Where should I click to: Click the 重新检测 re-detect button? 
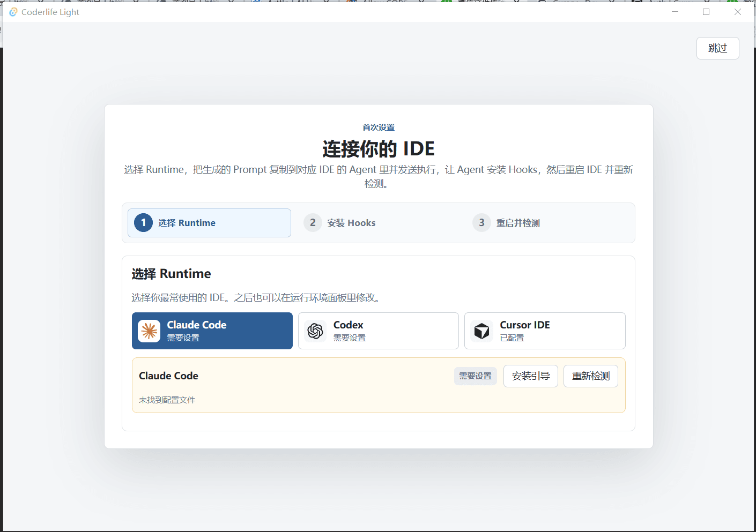591,376
